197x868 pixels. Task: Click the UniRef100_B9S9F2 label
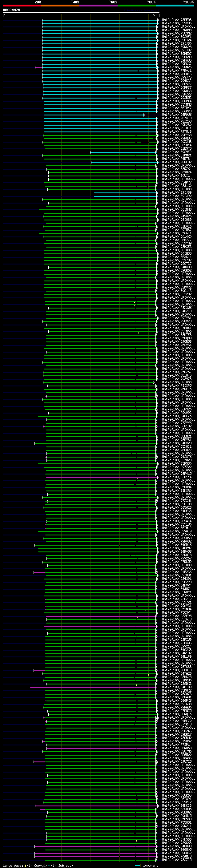[176, 152]
